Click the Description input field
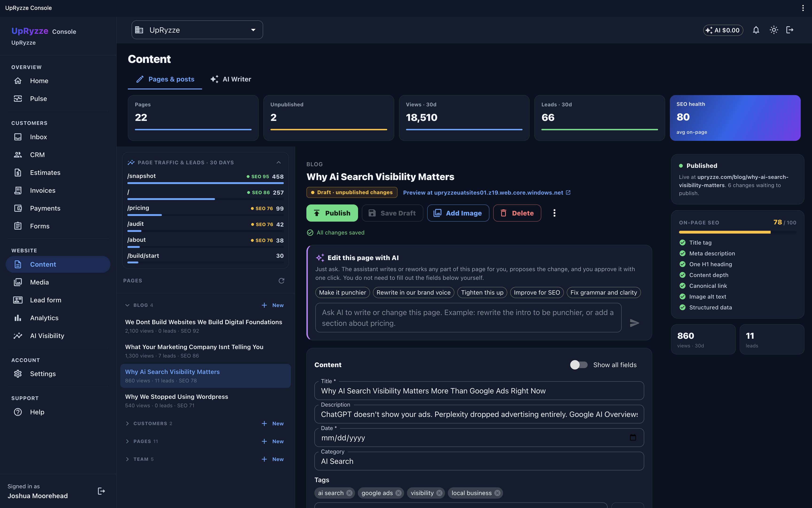The height and width of the screenshot is (508, 812). pos(479,414)
